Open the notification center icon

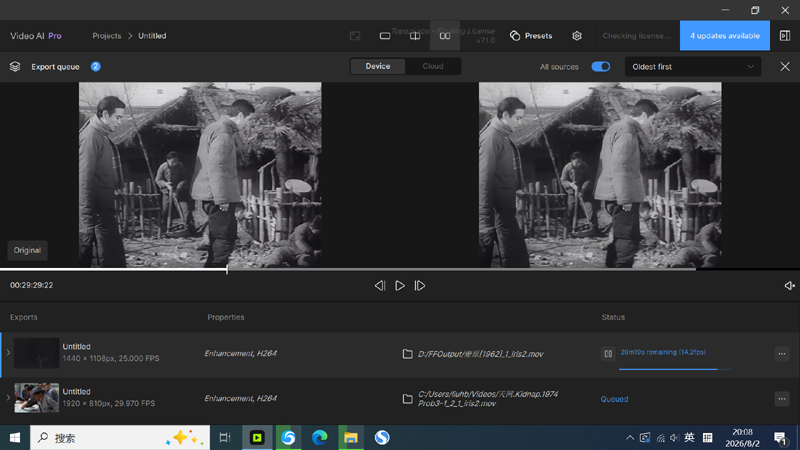[x=780, y=438]
